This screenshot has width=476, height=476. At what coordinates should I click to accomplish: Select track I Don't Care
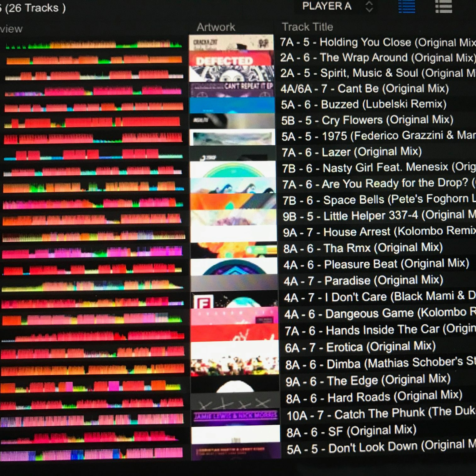(x=380, y=297)
